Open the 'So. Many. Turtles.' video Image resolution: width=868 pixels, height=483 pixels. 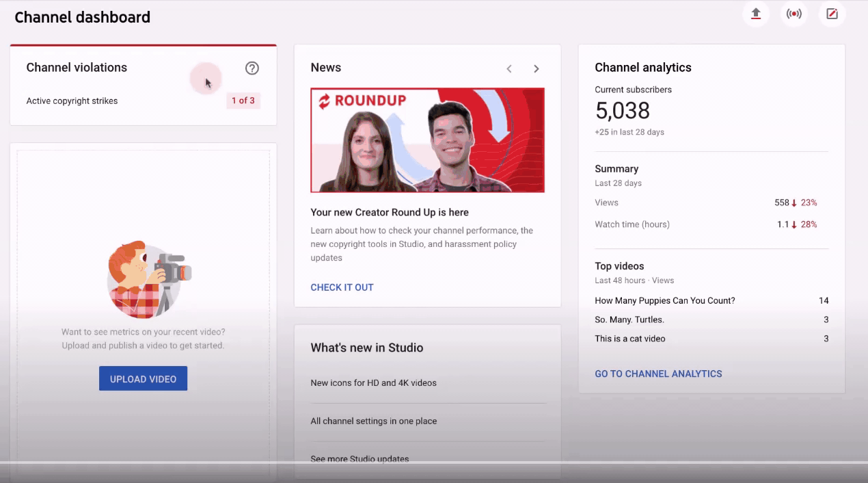click(629, 319)
